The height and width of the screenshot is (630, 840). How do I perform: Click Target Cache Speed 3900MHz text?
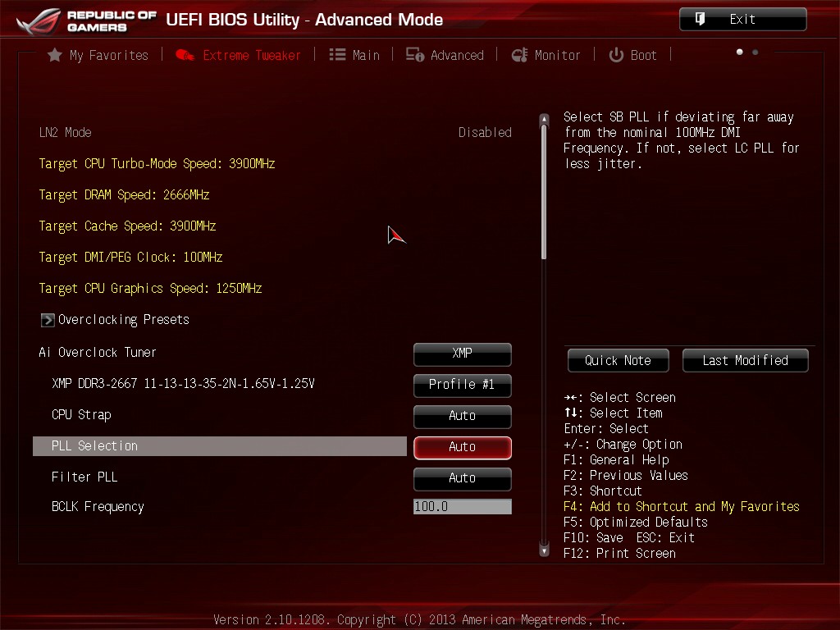click(x=127, y=226)
